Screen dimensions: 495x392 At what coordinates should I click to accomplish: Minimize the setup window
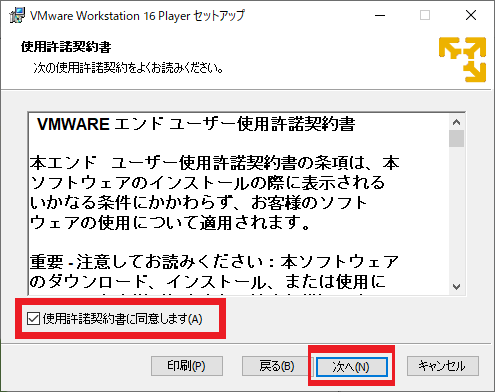pos(380,15)
